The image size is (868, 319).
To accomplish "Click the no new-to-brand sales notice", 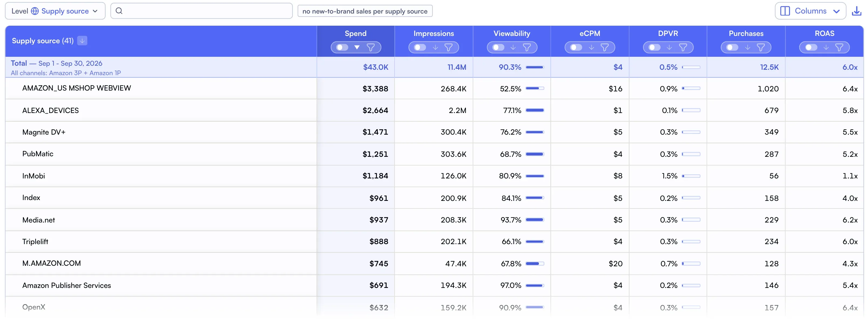I will (365, 11).
